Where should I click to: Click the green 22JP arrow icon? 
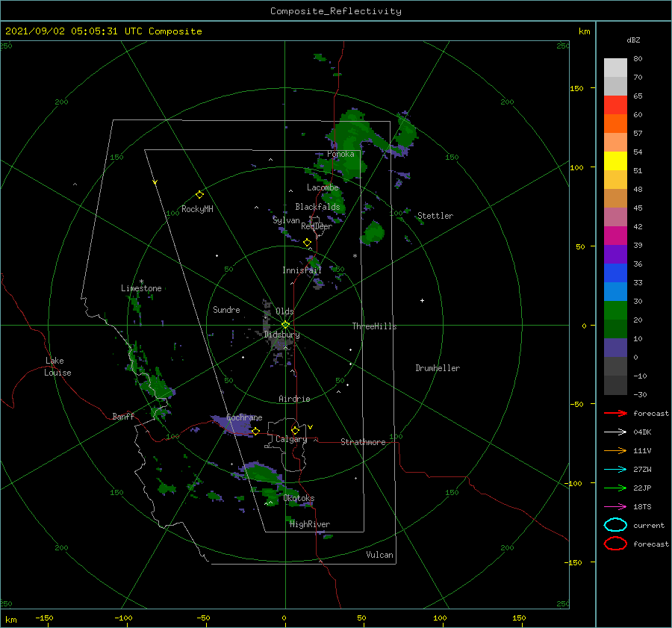point(615,488)
